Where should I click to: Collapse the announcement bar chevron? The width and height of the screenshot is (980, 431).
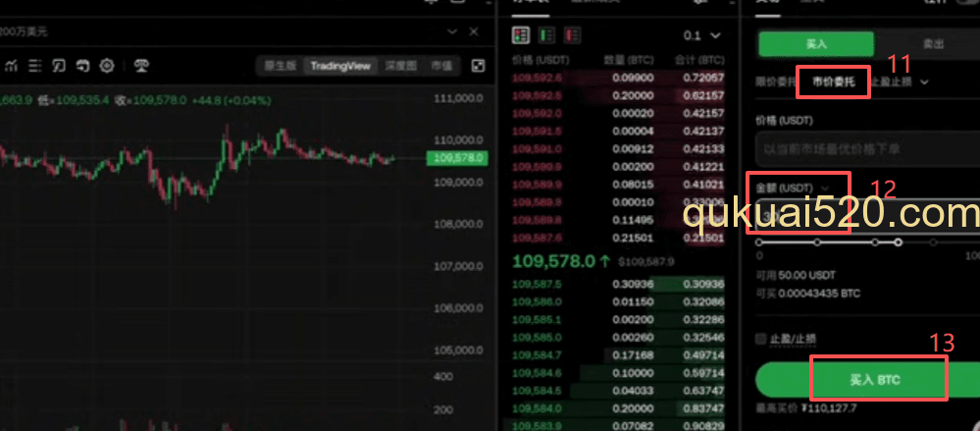(x=452, y=31)
